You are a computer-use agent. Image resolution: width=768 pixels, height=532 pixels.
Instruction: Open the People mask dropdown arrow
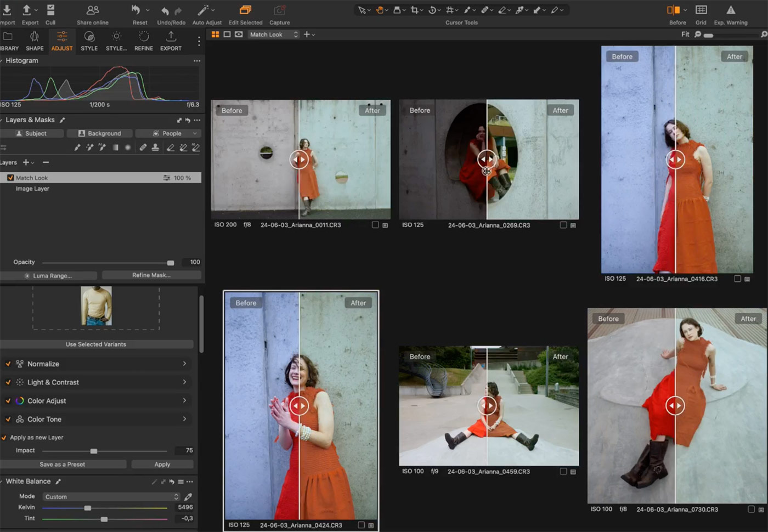[195, 133]
